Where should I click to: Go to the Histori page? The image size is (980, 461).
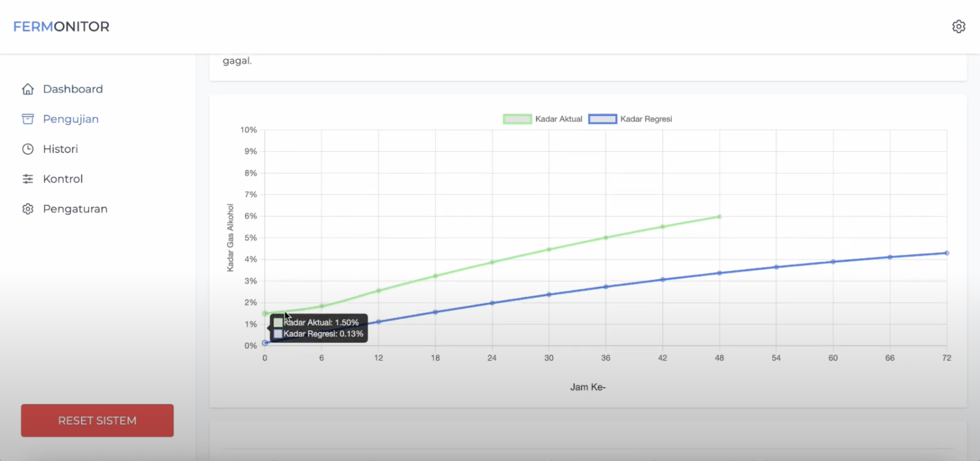(x=60, y=149)
